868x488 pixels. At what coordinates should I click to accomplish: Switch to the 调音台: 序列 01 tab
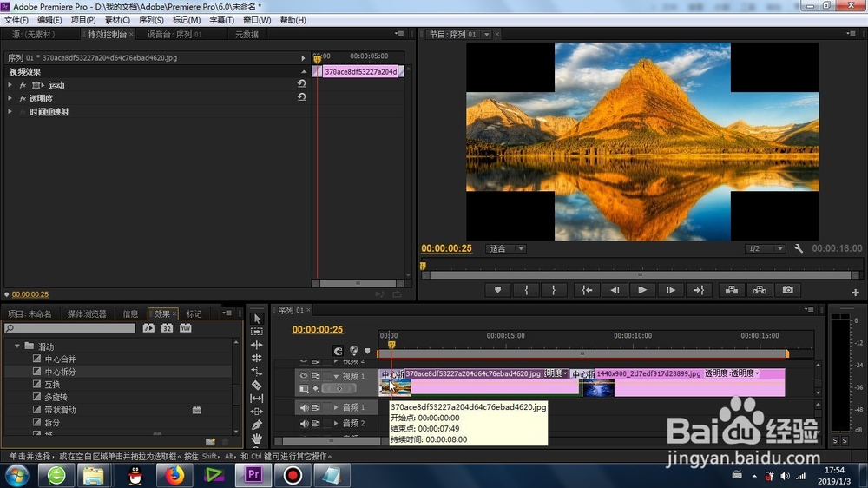174,35
